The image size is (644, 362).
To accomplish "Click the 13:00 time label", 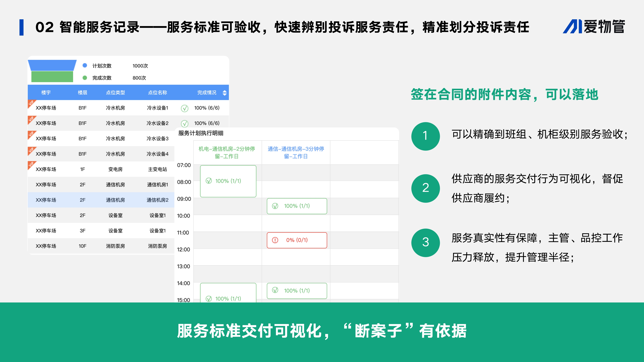I will click(184, 266).
